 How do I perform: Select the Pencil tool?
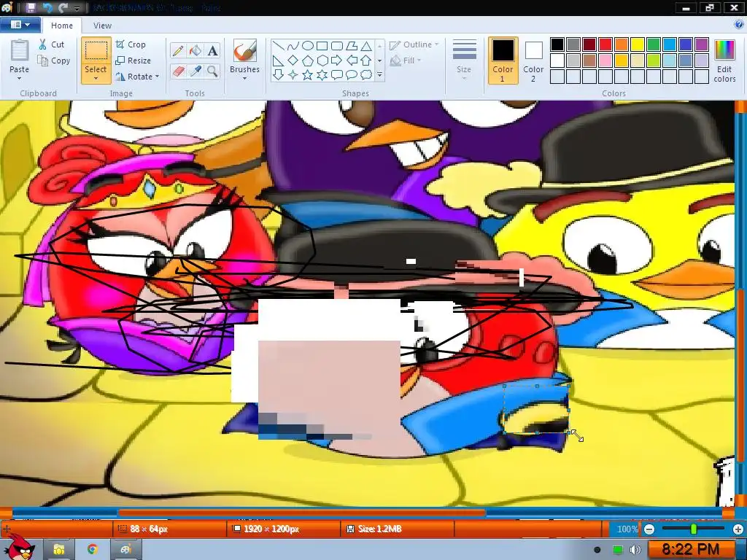click(x=178, y=50)
